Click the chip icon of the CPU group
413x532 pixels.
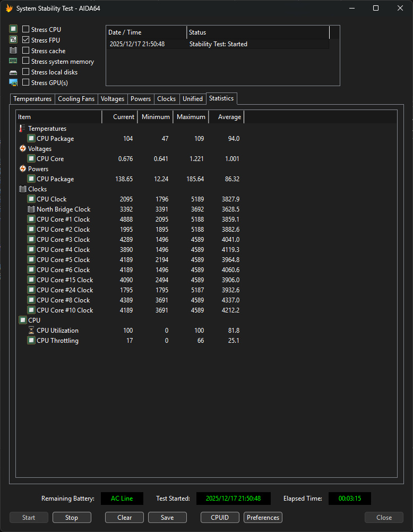(23, 320)
